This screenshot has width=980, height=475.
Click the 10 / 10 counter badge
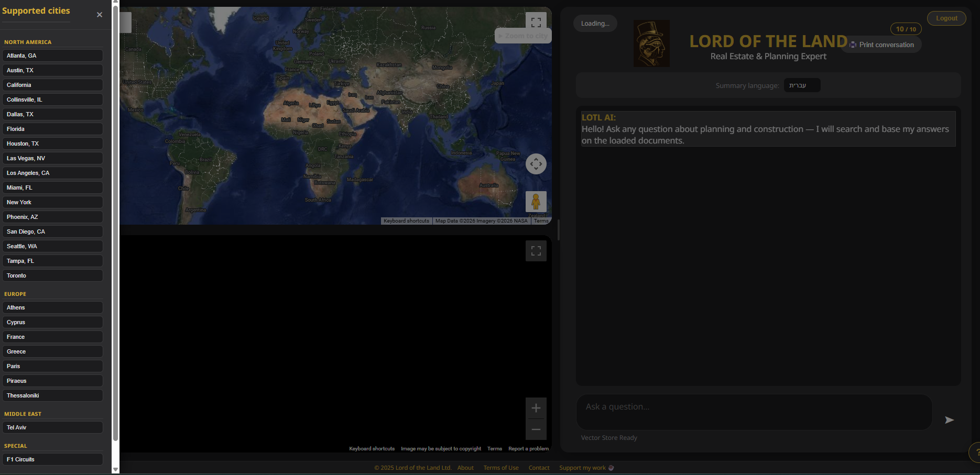906,29
